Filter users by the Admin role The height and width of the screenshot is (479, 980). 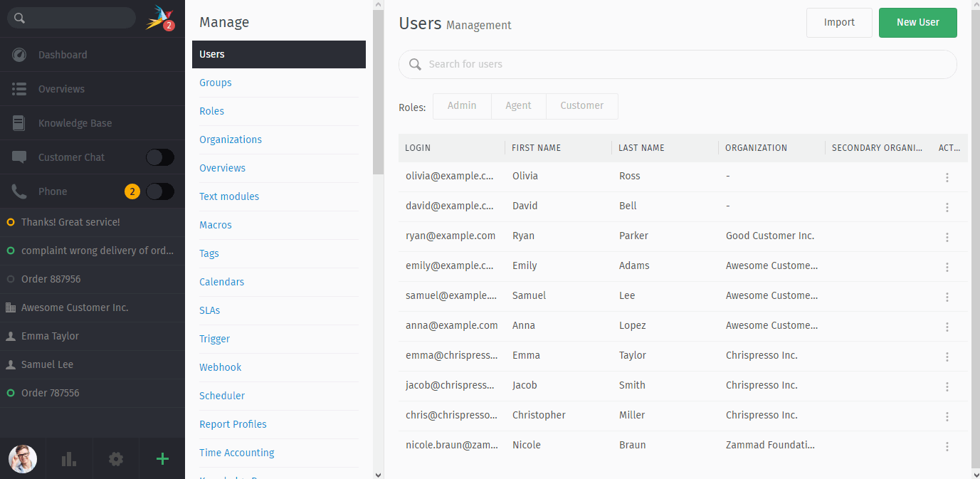pos(462,105)
